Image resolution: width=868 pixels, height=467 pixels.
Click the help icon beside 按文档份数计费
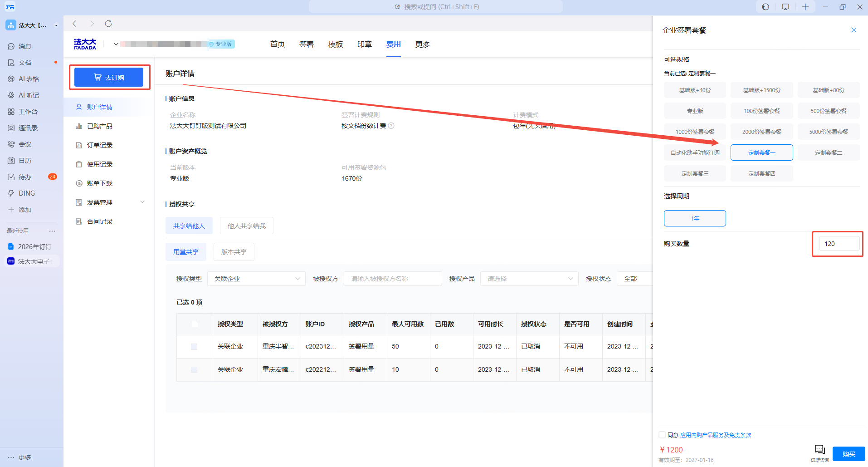391,126
